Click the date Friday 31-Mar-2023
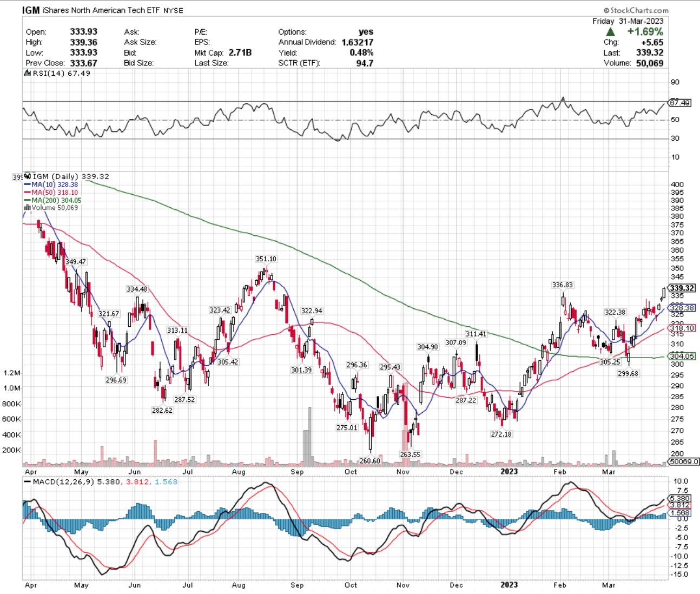The width and height of the screenshot is (700, 594). tap(628, 21)
